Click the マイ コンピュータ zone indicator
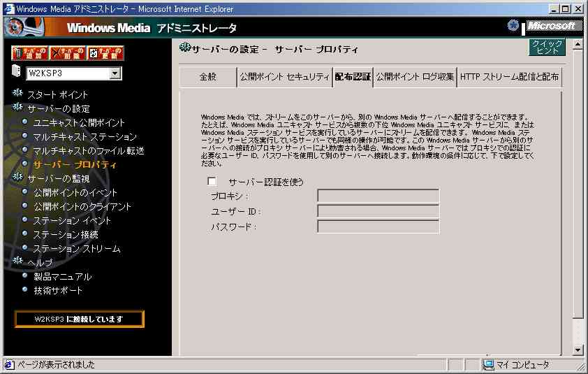This screenshot has width=588, height=374. (x=517, y=364)
